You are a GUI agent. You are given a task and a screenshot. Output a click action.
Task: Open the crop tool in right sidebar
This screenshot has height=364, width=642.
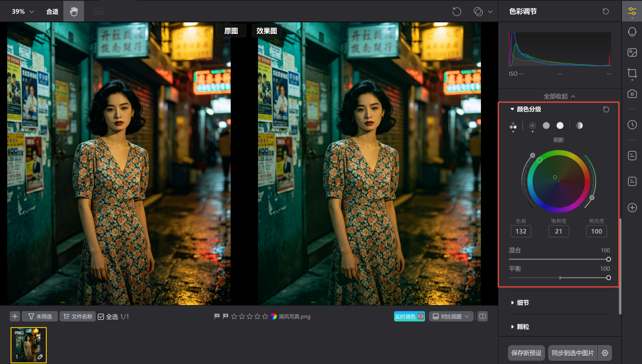pyautogui.click(x=632, y=73)
